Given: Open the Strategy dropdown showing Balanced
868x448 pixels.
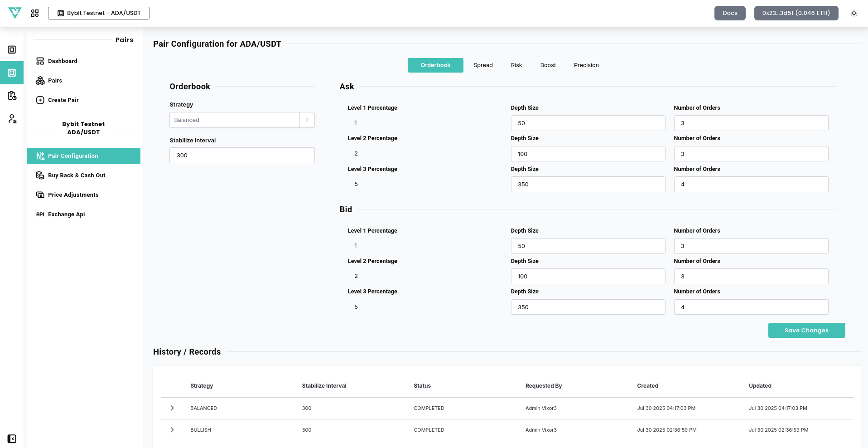Looking at the screenshot, I should click(x=241, y=120).
